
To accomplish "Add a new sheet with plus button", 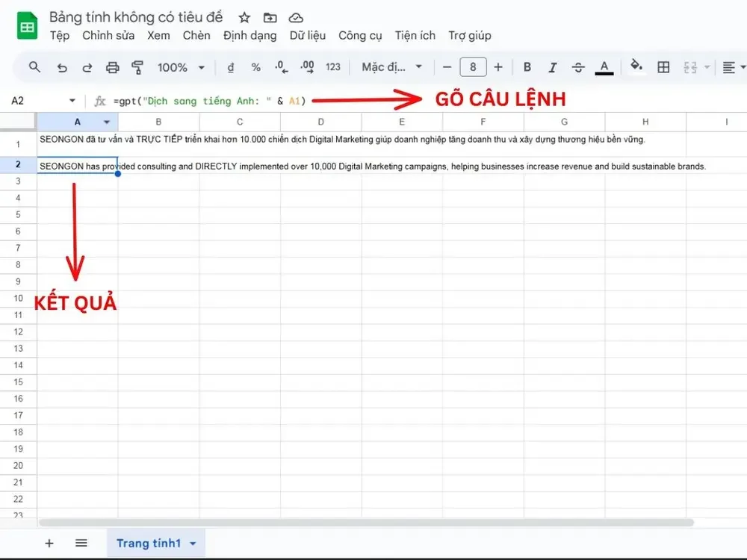I will [49, 544].
